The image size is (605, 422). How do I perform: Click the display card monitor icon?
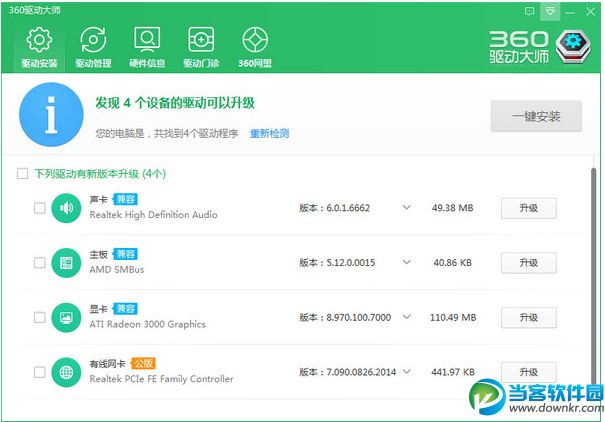66,317
